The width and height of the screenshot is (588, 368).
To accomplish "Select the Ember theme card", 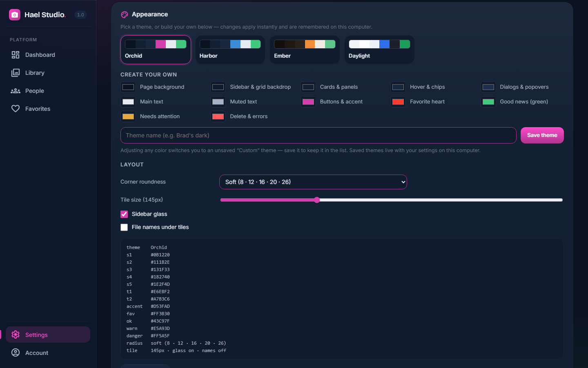I will point(305,49).
